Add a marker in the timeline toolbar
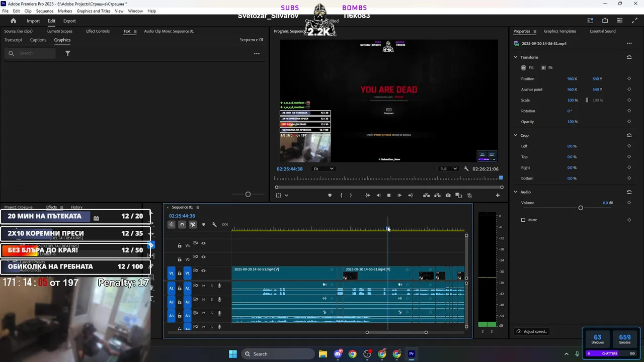 (x=203, y=225)
